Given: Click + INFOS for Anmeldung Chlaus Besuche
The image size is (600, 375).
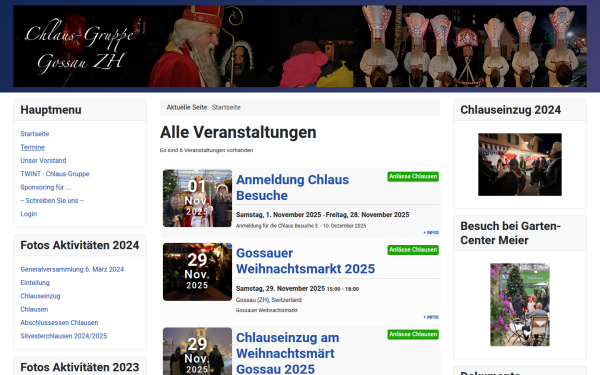Looking at the screenshot, I should coord(431,233).
